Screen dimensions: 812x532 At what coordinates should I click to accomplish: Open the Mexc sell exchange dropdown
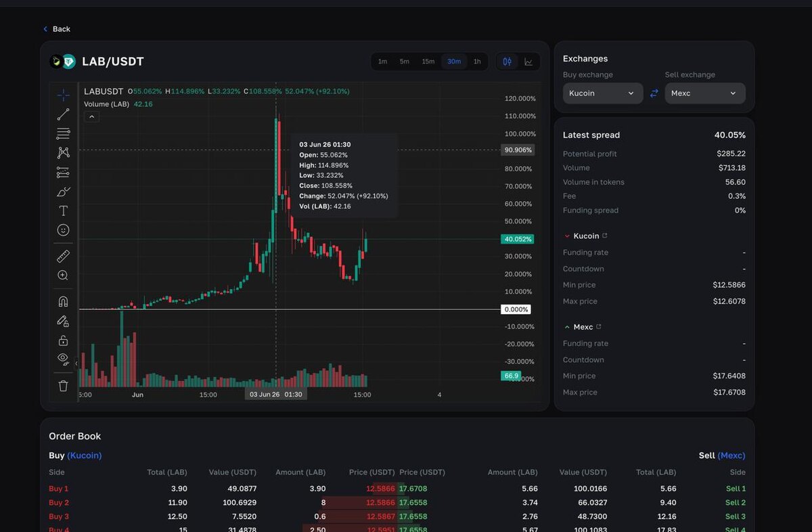pyautogui.click(x=705, y=93)
